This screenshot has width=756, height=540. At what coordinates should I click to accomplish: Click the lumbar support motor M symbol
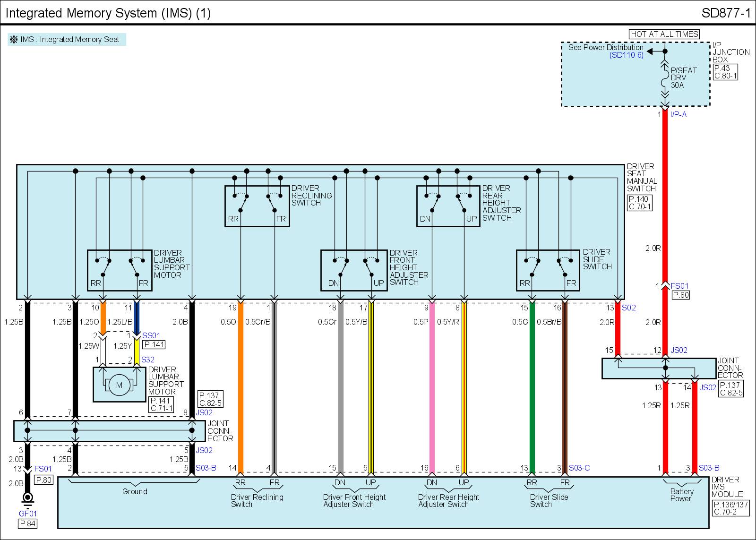tap(119, 385)
